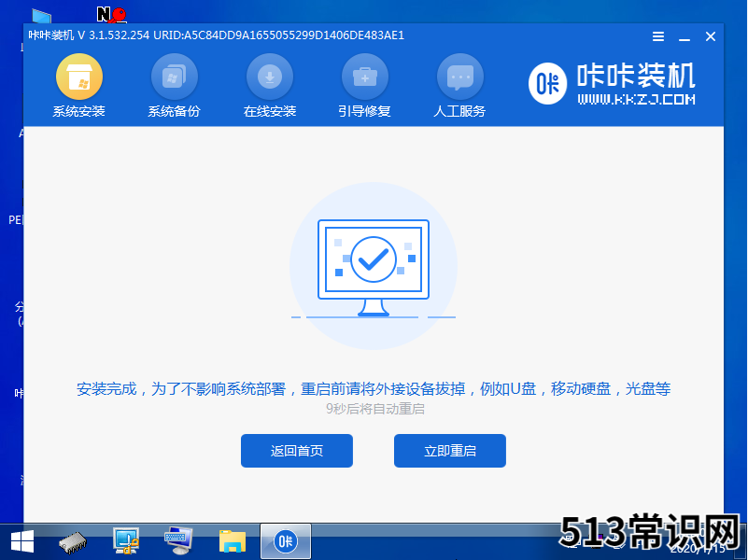Open the 系统安装 section icon
748x560 pixels.
(79, 77)
